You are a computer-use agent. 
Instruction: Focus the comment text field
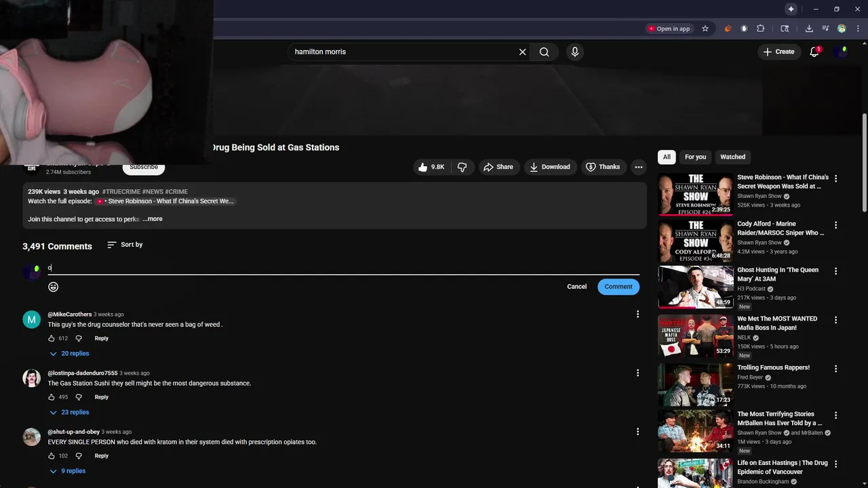click(x=343, y=268)
